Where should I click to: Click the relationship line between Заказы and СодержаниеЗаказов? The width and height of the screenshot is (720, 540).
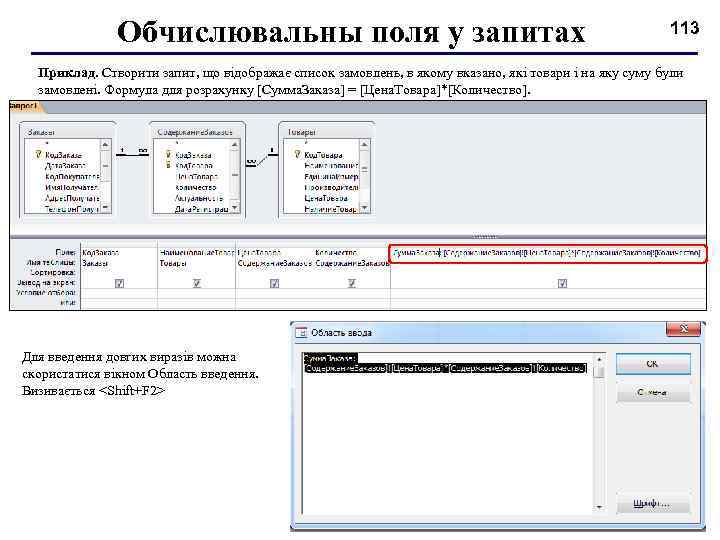pyautogui.click(x=132, y=154)
